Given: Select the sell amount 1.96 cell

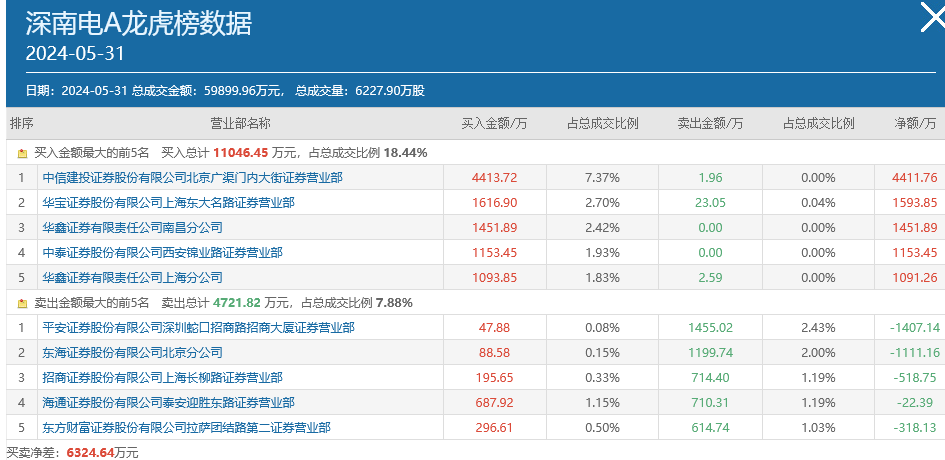Looking at the screenshot, I should tap(710, 178).
